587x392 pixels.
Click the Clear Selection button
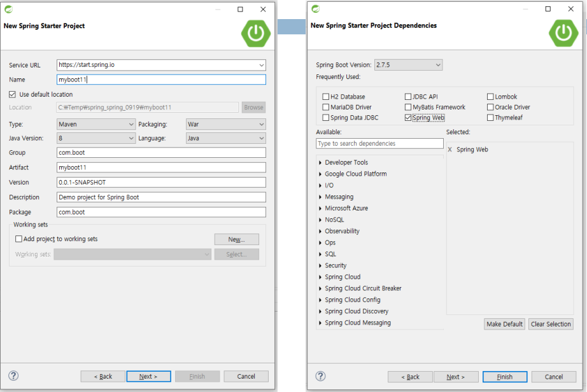(551, 324)
